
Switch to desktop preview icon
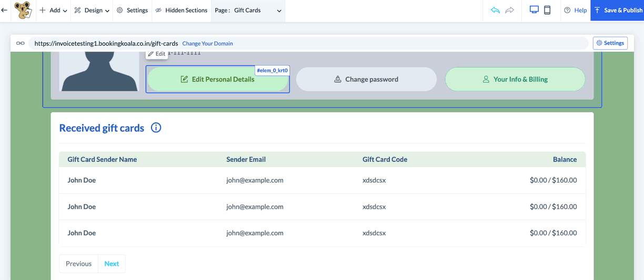click(x=534, y=10)
